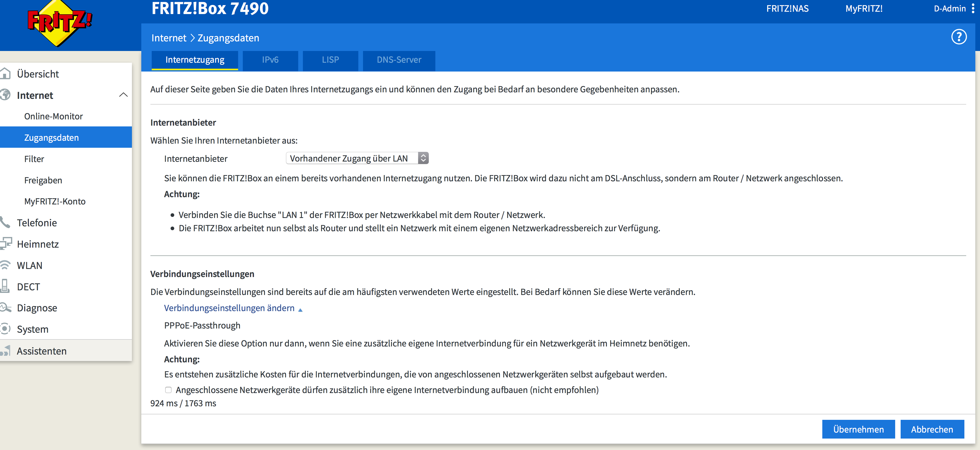Click the Internet globe icon
Screen dimensions: 980x450
pyautogui.click(x=5, y=95)
